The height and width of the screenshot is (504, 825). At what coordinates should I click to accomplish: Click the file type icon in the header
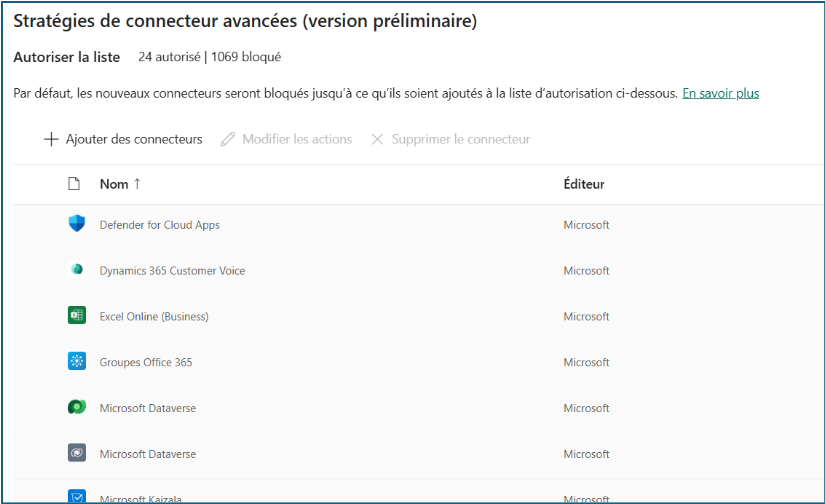(x=73, y=184)
